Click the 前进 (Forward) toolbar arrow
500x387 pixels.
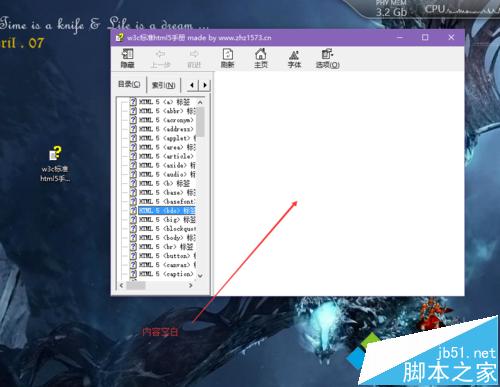click(194, 58)
